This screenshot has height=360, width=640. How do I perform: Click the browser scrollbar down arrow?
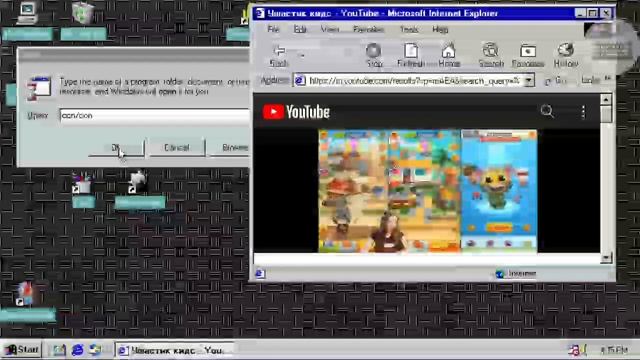coord(606,258)
